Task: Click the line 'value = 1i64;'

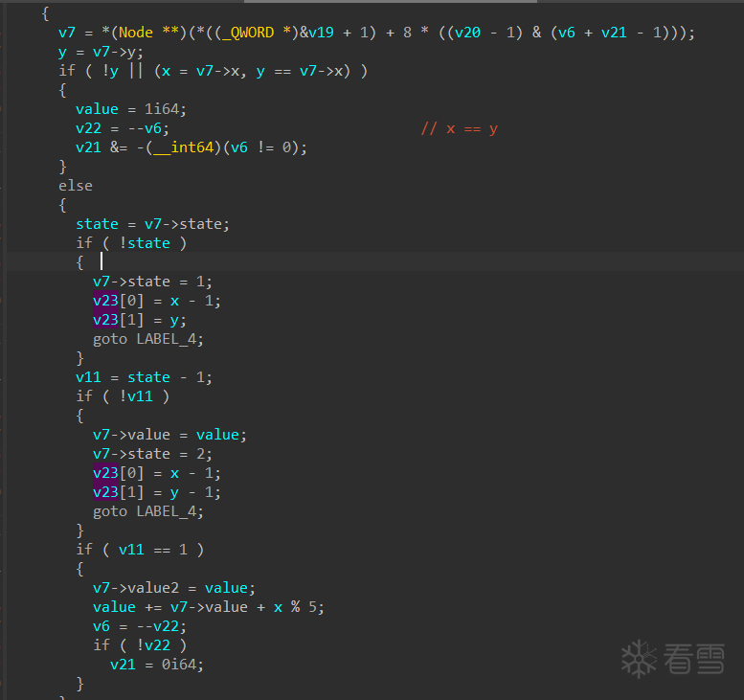Action: pyautogui.click(x=131, y=109)
